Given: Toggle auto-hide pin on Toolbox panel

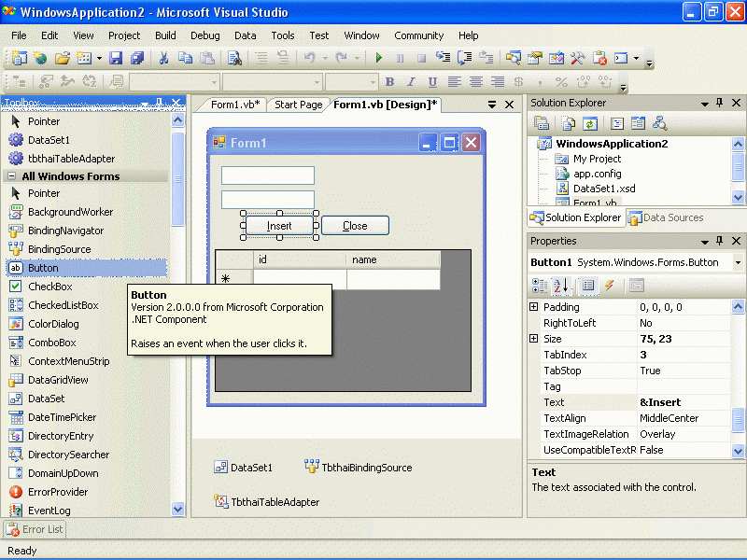Looking at the screenshot, I should (x=160, y=103).
